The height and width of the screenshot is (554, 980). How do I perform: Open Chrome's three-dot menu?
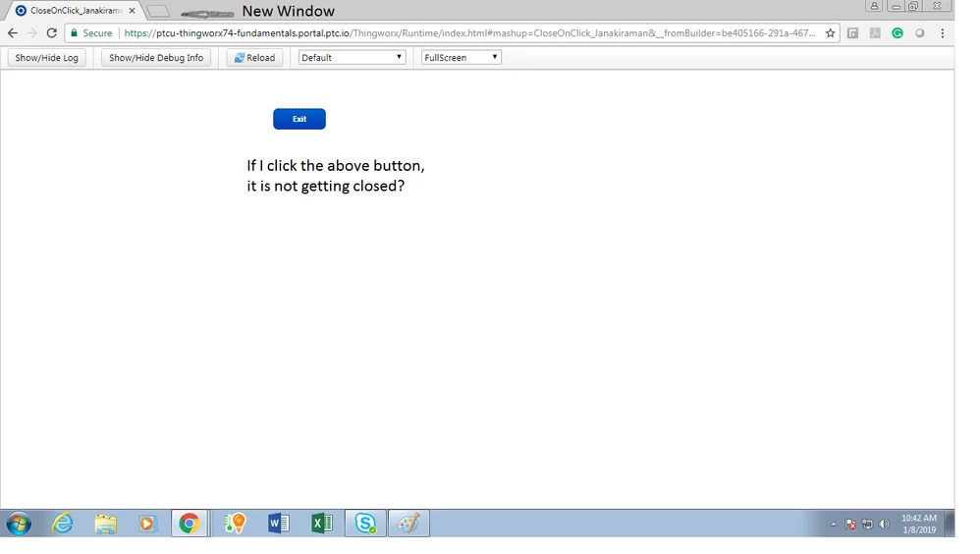click(943, 33)
